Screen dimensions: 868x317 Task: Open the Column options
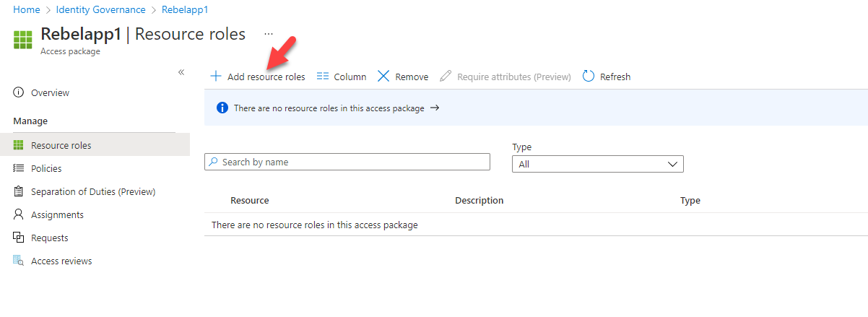(342, 77)
